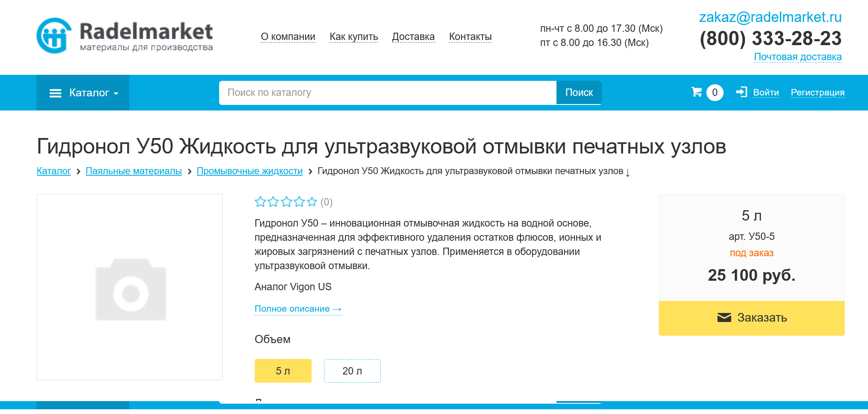The height and width of the screenshot is (414, 868).
Task: Click the review count (0)
Action: 327,202
